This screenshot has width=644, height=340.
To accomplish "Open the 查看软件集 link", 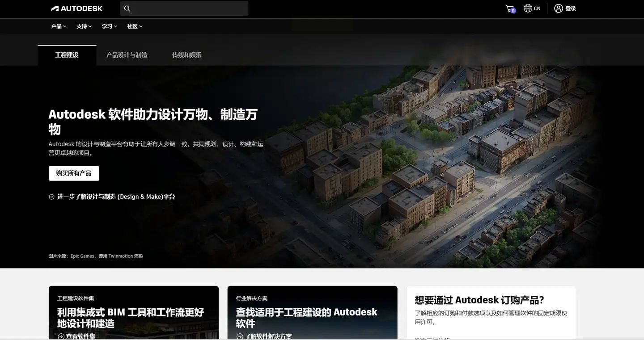I will 81,336.
